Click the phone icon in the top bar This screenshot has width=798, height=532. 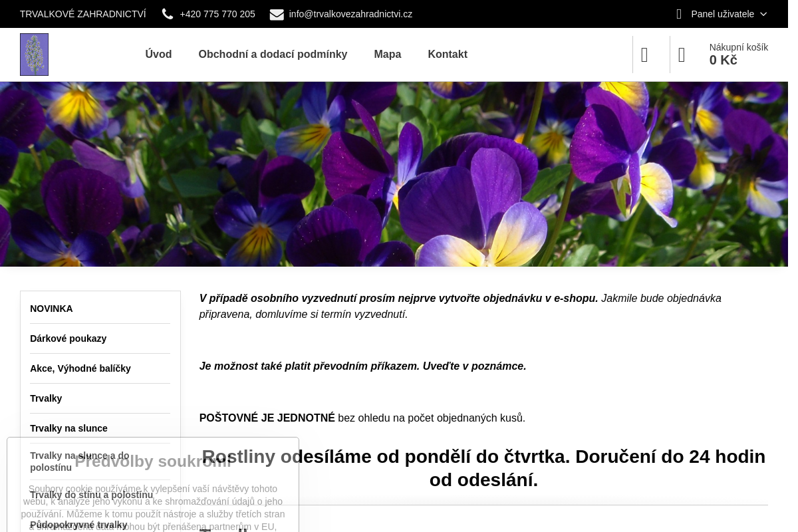[168, 14]
